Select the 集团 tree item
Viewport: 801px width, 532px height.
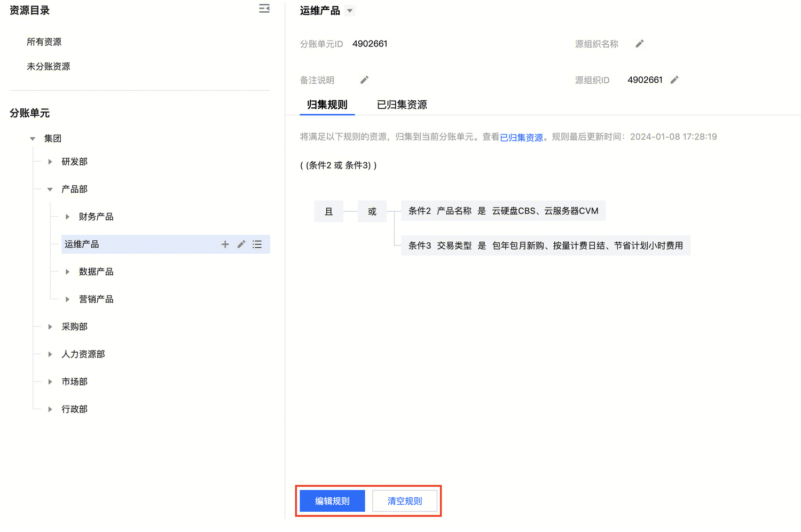click(53, 139)
